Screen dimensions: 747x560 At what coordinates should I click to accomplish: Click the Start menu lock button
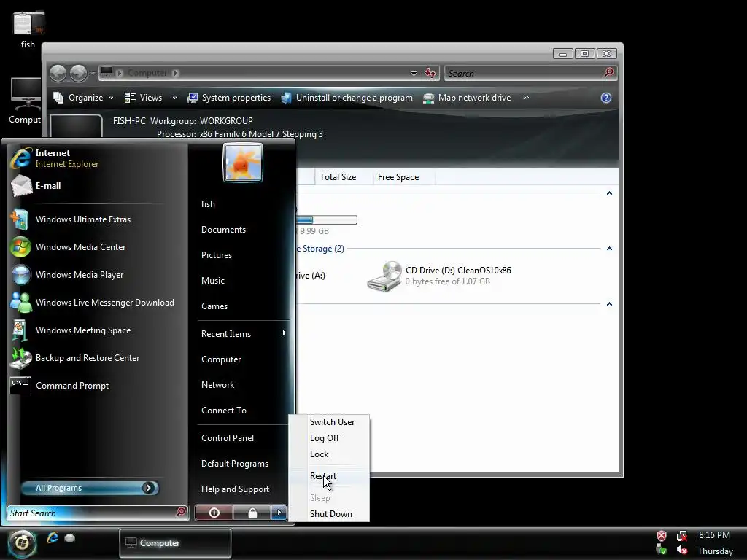coord(252,513)
